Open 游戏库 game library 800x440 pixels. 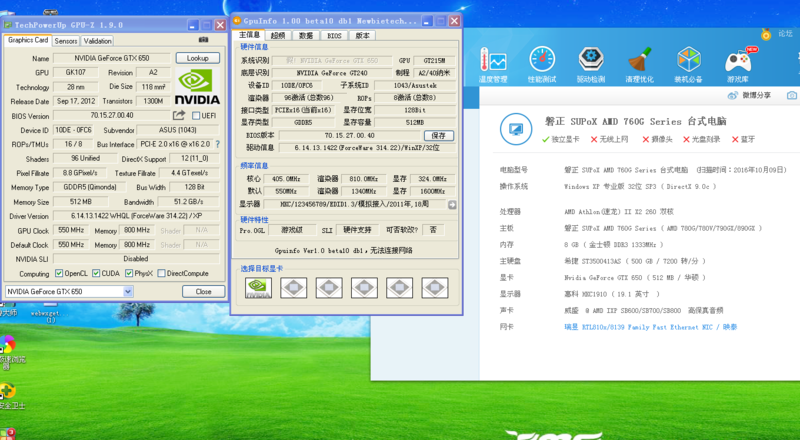click(738, 65)
